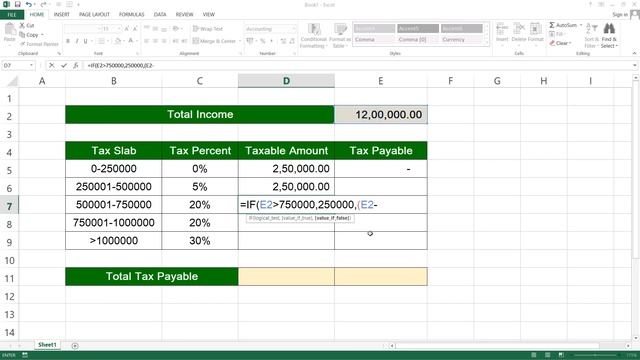
Task: Click the Cut scissors icon
Action: coord(22,25)
